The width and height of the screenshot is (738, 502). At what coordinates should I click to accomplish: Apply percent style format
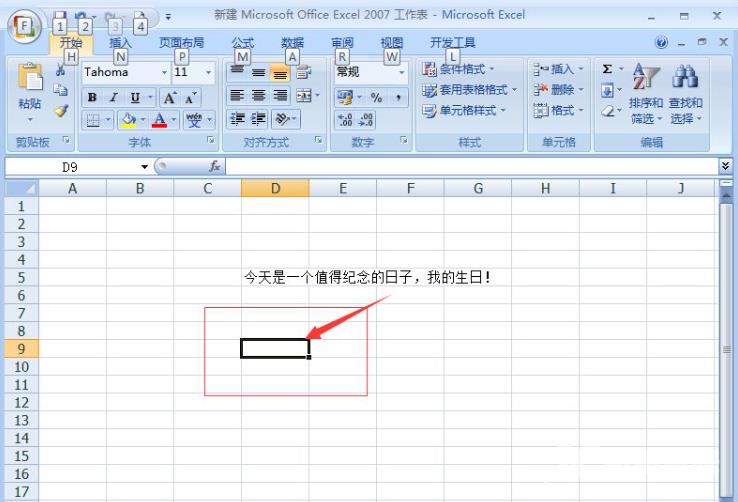tap(376, 97)
